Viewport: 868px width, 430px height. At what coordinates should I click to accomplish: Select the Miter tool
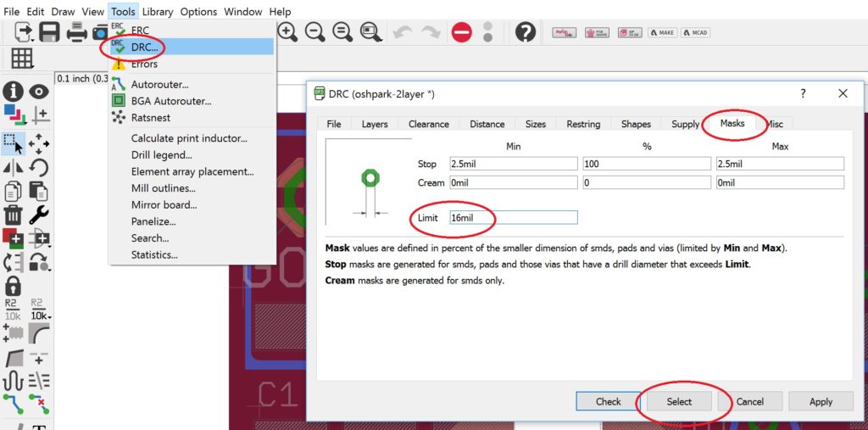click(39, 333)
